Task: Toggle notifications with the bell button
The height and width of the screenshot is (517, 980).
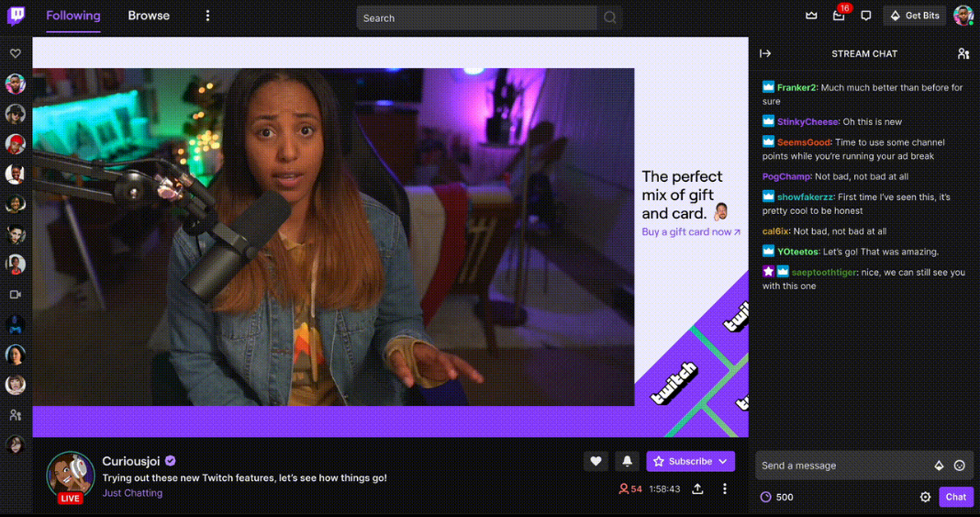Action: pyautogui.click(x=627, y=461)
